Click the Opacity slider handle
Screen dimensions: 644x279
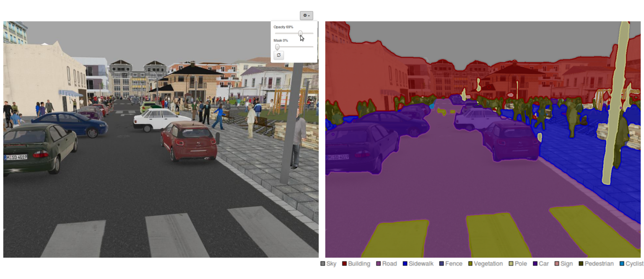300,33
